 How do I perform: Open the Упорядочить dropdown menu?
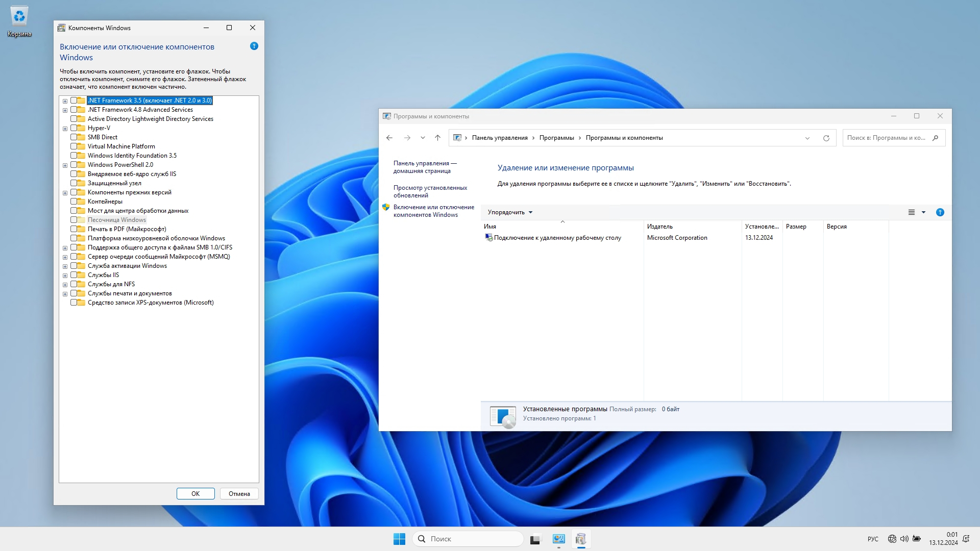[510, 212]
